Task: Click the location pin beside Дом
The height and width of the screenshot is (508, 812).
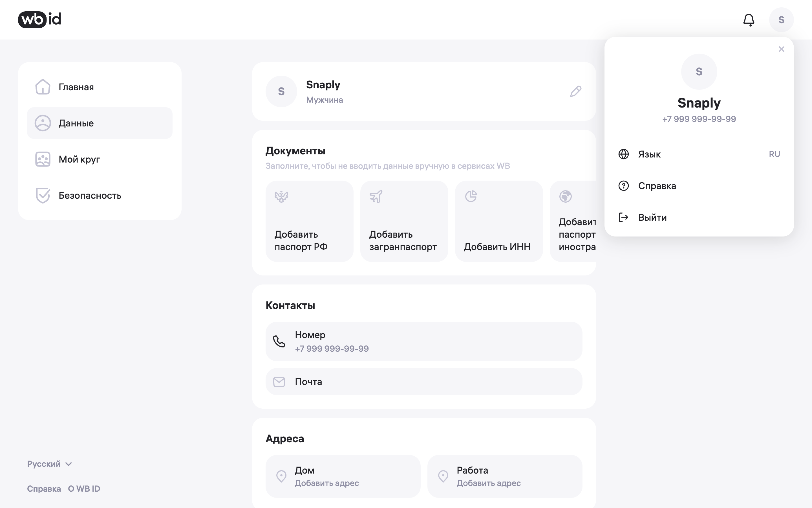Action: click(281, 476)
